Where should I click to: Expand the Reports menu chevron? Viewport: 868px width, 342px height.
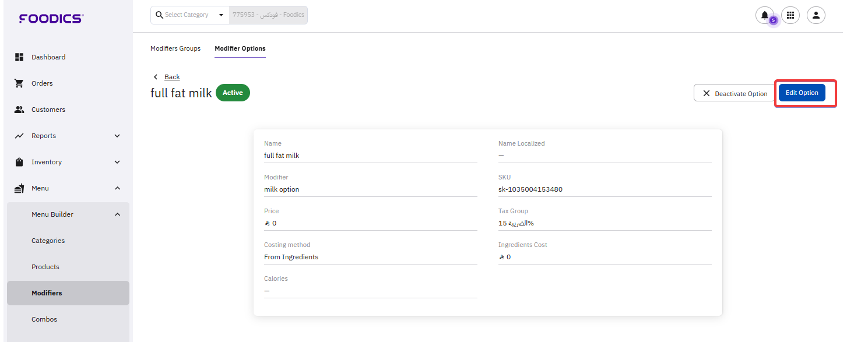(x=117, y=136)
